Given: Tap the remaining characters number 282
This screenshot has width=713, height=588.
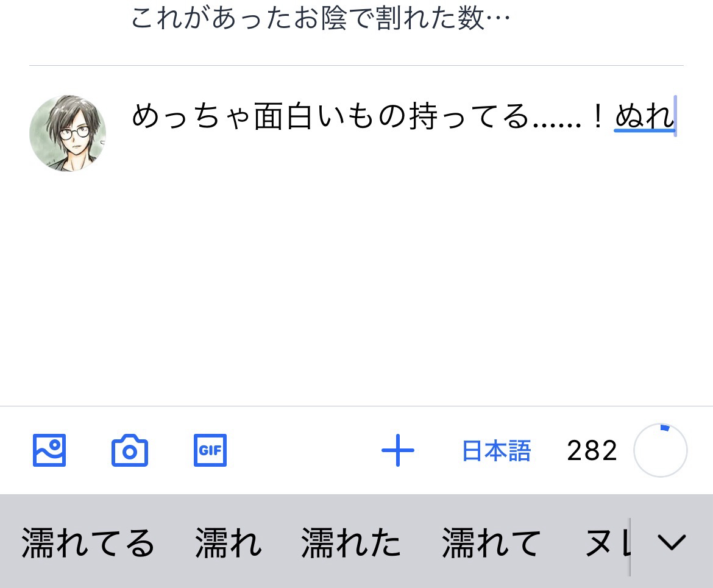Looking at the screenshot, I should click(592, 451).
